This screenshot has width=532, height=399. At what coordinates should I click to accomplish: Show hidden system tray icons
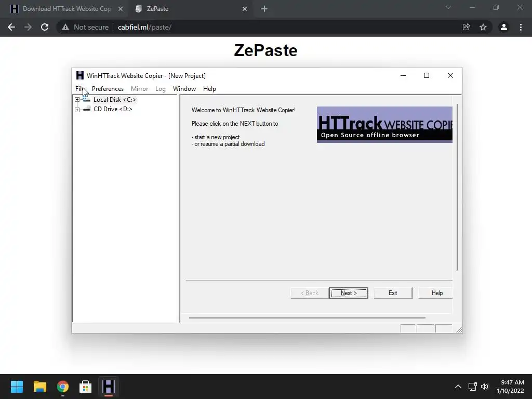(458, 387)
